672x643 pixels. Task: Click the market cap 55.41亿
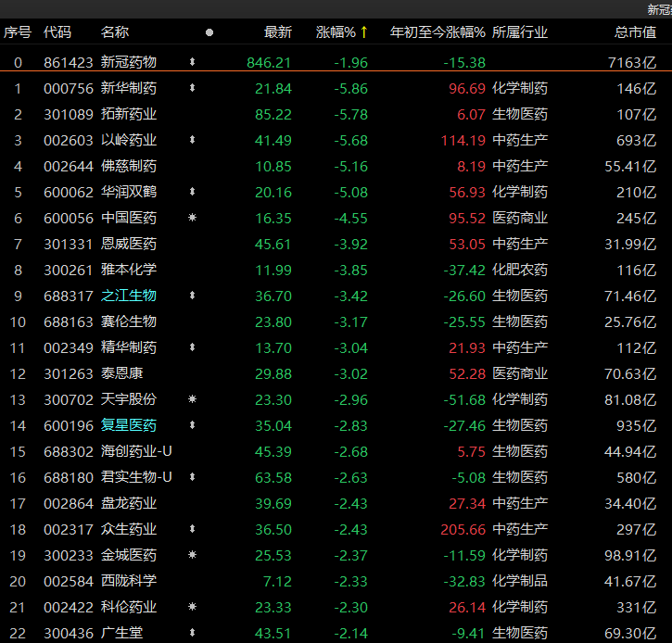click(630, 167)
